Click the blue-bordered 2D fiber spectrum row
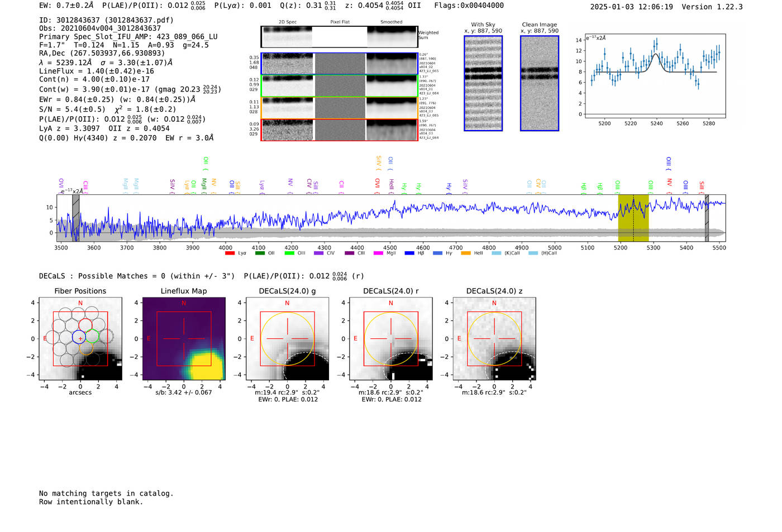 (340, 64)
